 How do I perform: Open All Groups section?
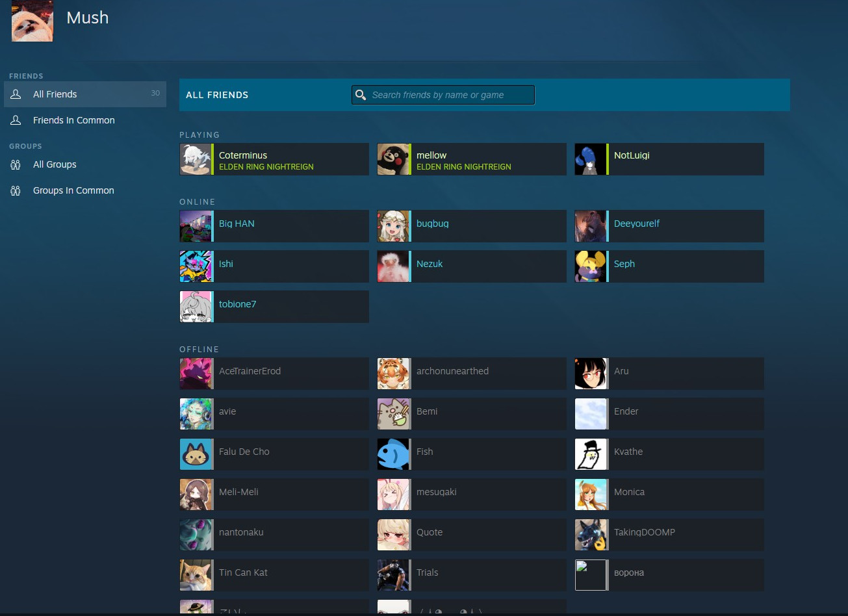tap(85, 164)
